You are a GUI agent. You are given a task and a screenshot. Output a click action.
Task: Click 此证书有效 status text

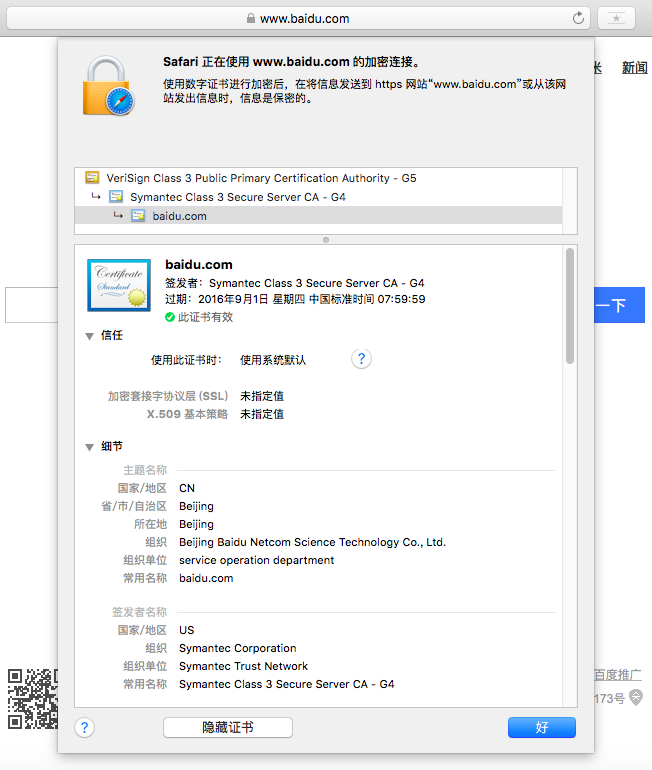pos(205,317)
